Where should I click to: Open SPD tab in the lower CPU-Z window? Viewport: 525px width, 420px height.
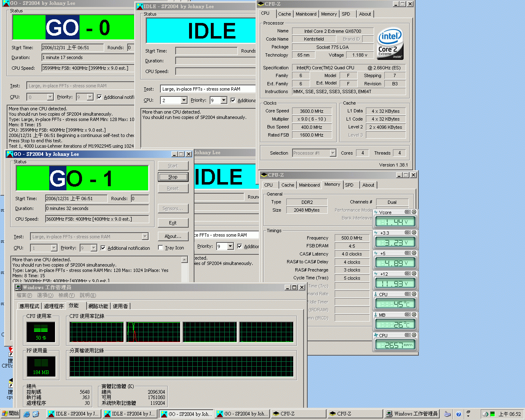tap(349, 185)
